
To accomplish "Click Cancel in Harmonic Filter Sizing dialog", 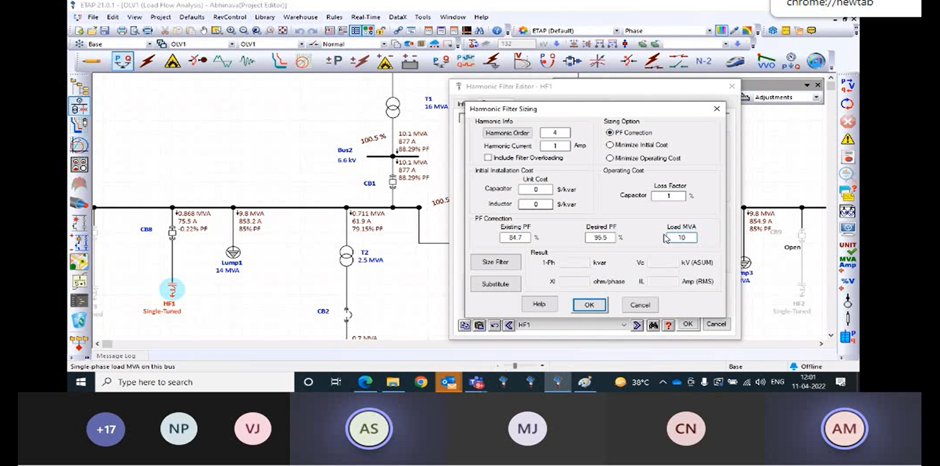I will pyautogui.click(x=640, y=305).
